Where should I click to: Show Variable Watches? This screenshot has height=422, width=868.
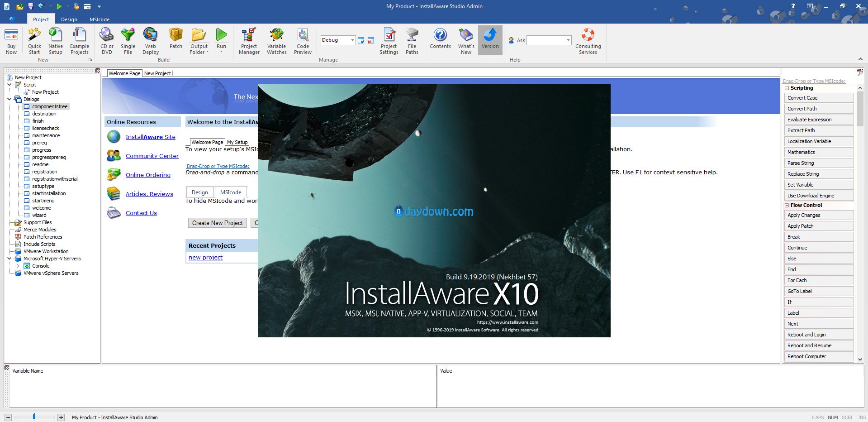277,41
